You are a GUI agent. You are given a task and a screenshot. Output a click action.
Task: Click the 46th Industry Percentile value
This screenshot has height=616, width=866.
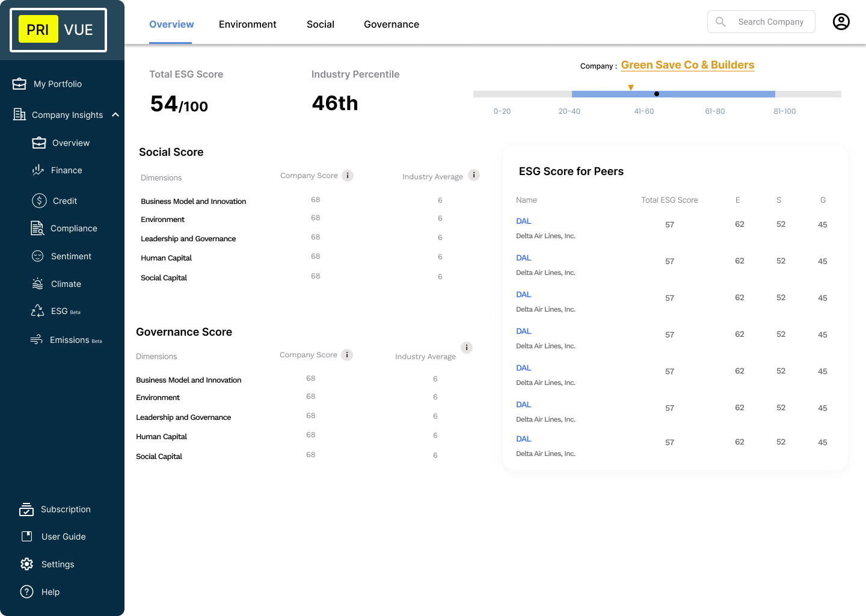335,103
